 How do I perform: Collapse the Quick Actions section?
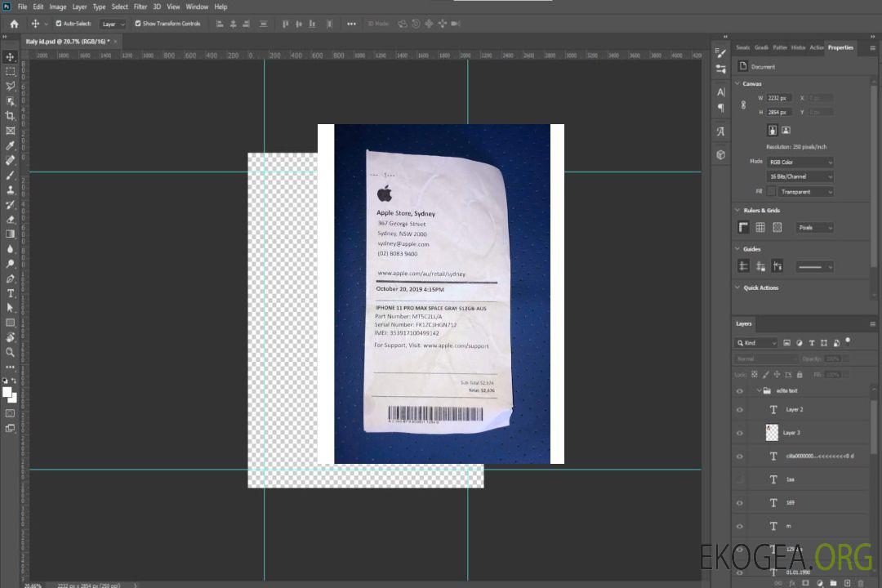(x=737, y=287)
